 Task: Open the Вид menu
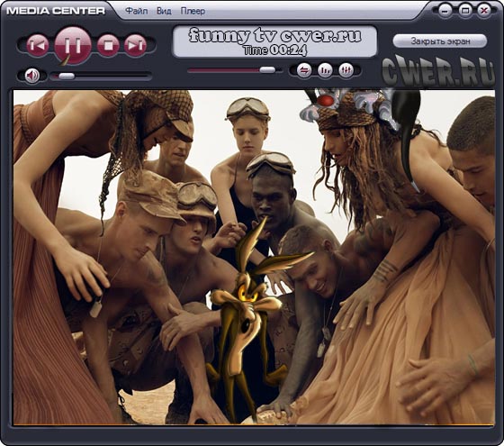pos(164,11)
